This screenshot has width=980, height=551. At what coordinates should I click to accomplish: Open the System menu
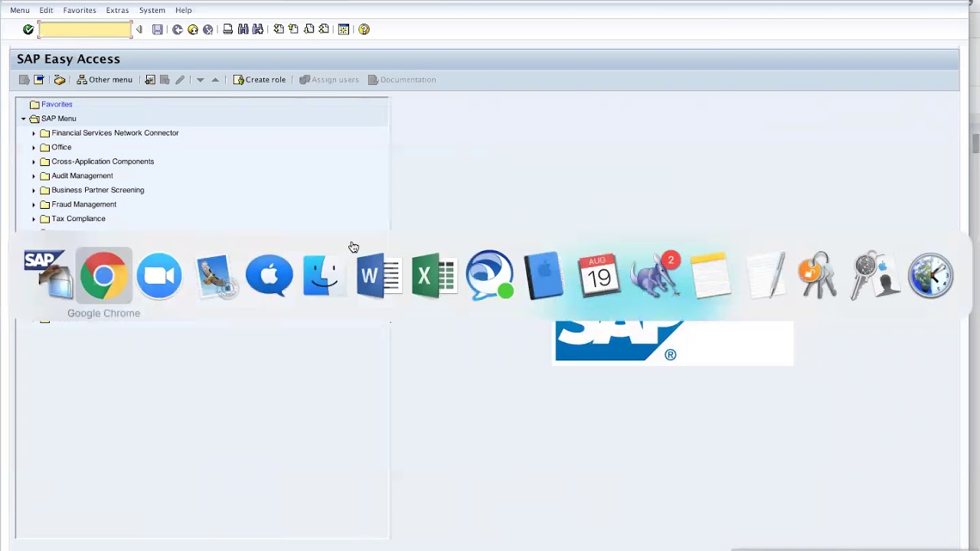click(152, 10)
